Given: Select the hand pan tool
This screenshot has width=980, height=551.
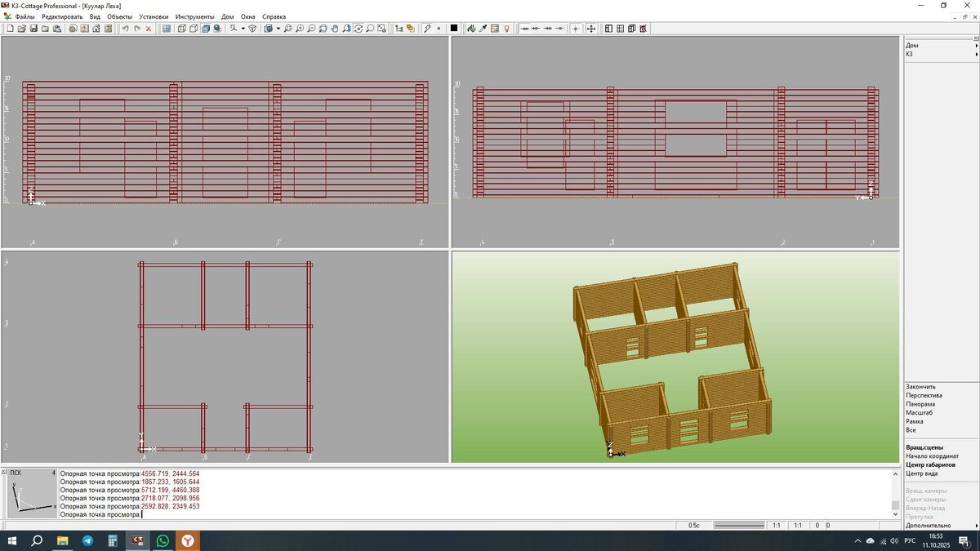Looking at the screenshot, I should tap(335, 28).
